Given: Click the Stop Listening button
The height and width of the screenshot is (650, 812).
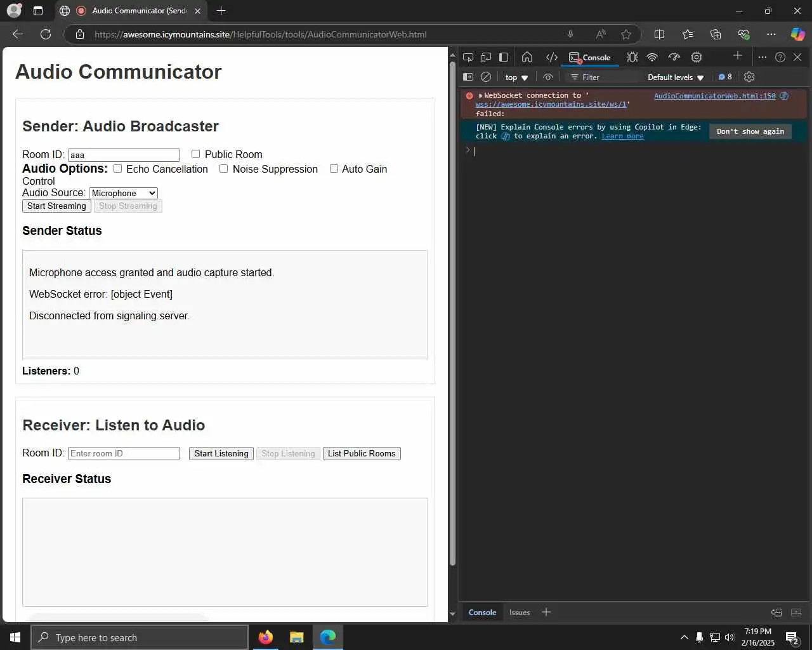Looking at the screenshot, I should click(288, 454).
